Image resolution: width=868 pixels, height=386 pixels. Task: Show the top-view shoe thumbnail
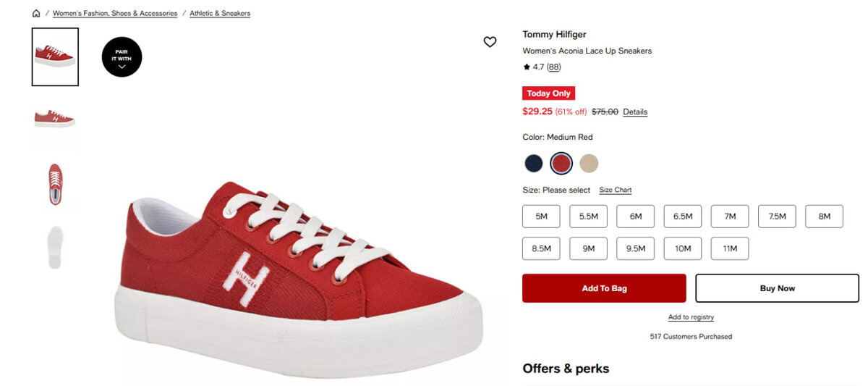55,184
